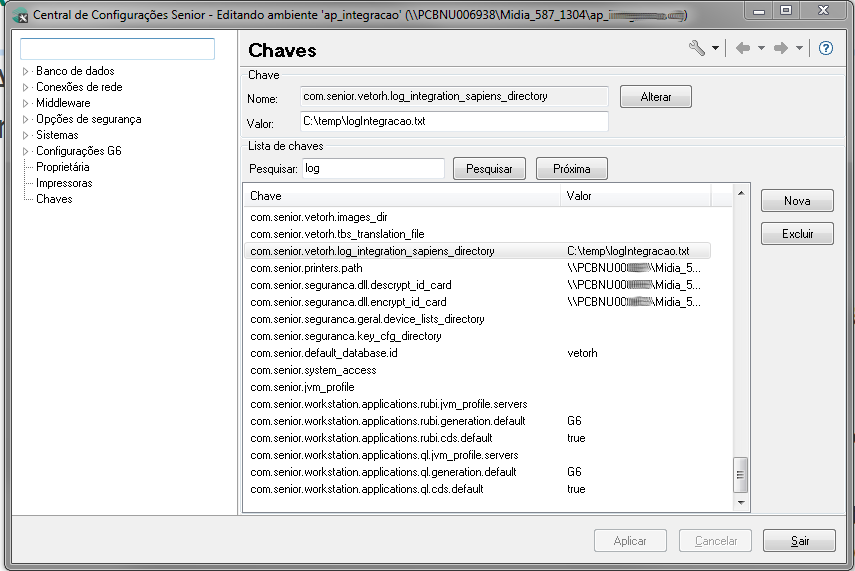Open the forward arrow history dropdown
Viewport: 855px width, 571px height.
click(x=799, y=49)
